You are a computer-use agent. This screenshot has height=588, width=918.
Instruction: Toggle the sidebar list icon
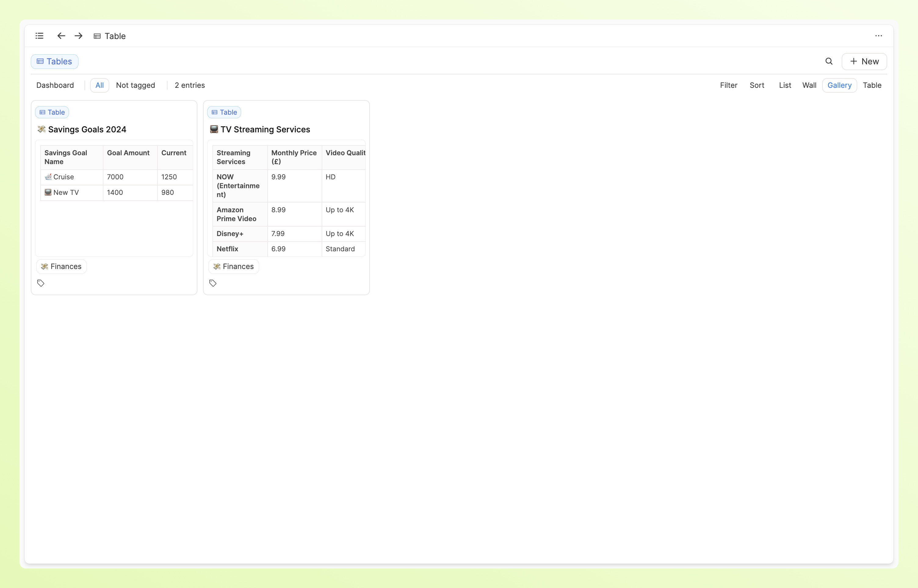[x=39, y=36]
